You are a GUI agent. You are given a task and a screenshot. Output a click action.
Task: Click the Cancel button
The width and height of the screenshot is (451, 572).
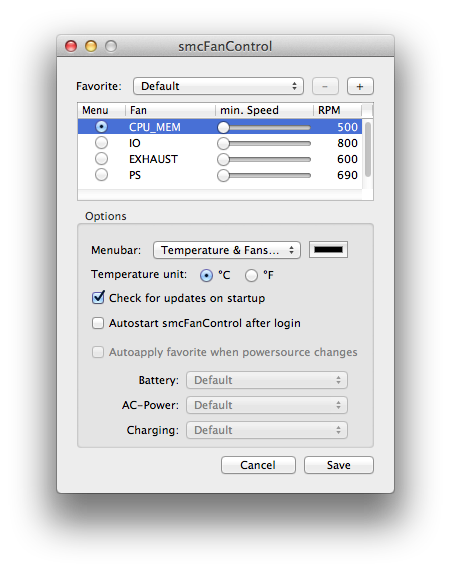[x=258, y=465]
